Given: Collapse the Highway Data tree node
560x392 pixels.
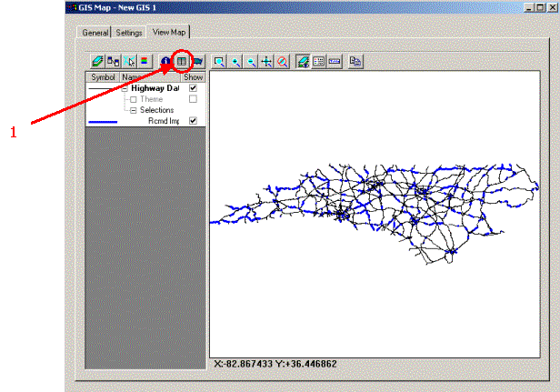Looking at the screenshot, I should 125,88.
